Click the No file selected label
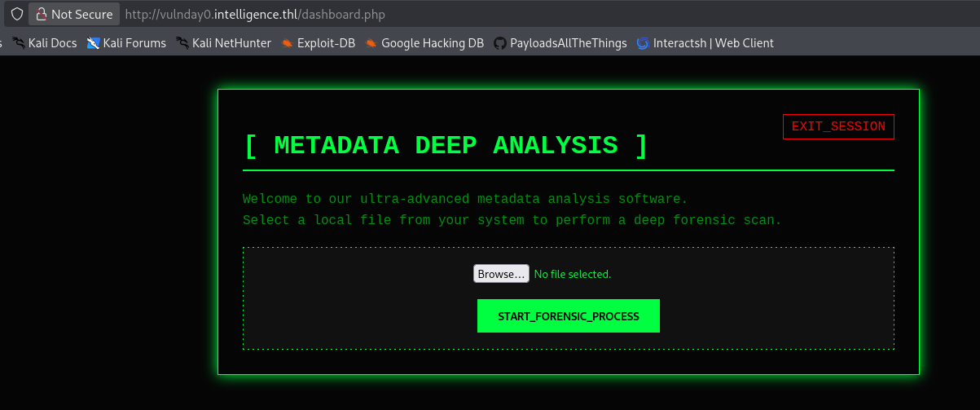The height and width of the screenshot is (410, 980). [573, 275]
